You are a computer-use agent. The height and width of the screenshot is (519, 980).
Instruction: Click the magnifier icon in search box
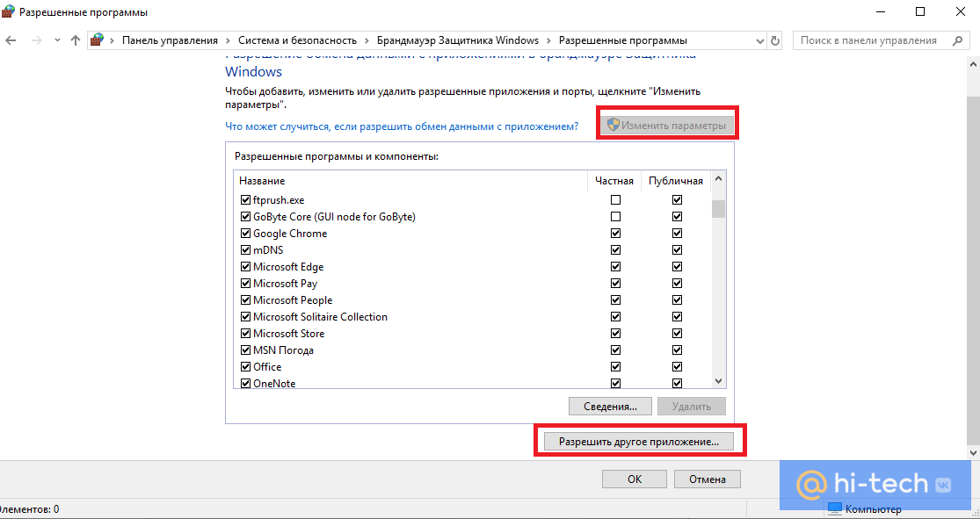click(956, 40)
